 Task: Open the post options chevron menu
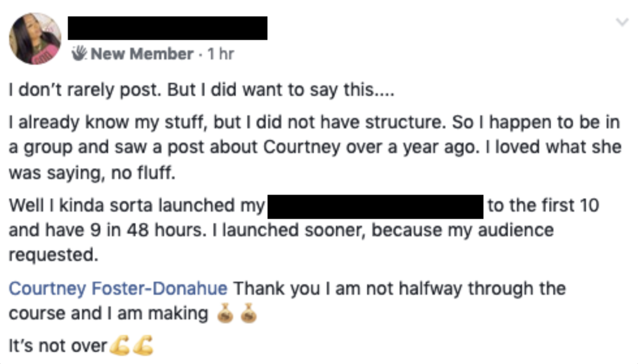[622, 23]
